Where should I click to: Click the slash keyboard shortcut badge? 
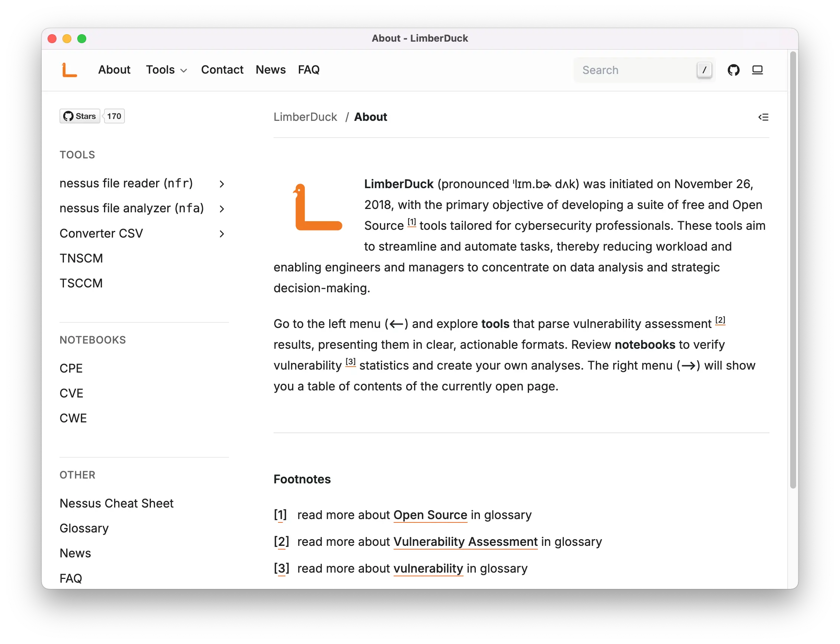coord(704,70)
